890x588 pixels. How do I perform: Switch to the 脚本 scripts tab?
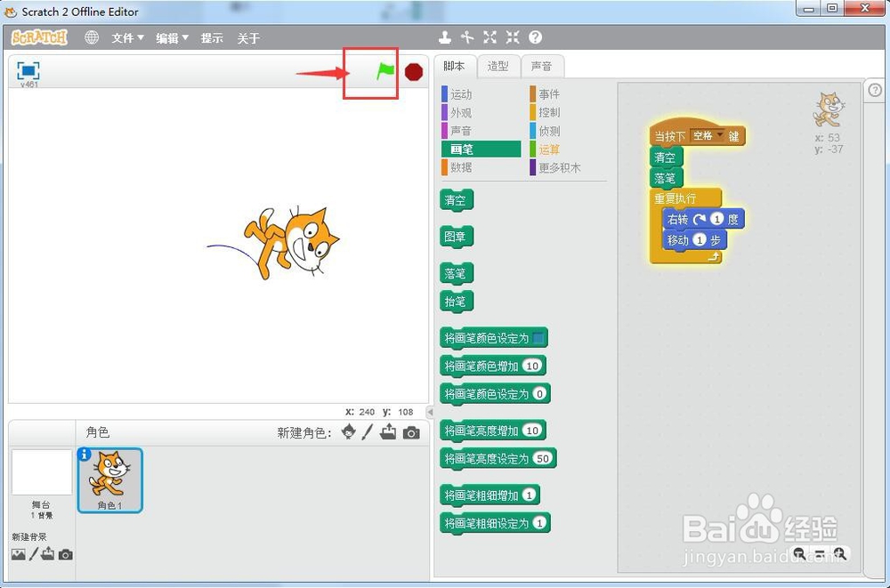455,67
